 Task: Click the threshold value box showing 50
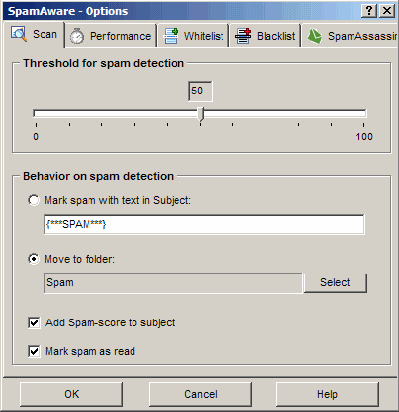tap(200, 91)
